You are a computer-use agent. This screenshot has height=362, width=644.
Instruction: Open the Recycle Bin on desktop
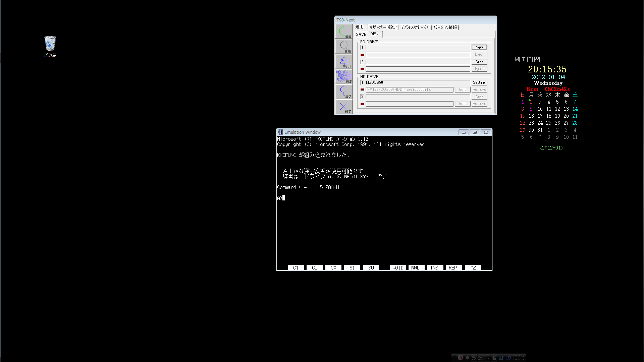click(50, 44)
